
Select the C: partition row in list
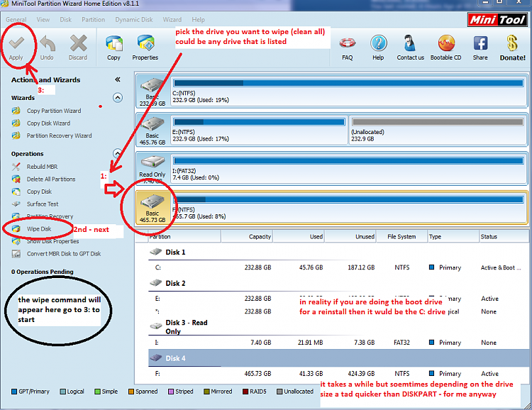click(x=338, y=267)
